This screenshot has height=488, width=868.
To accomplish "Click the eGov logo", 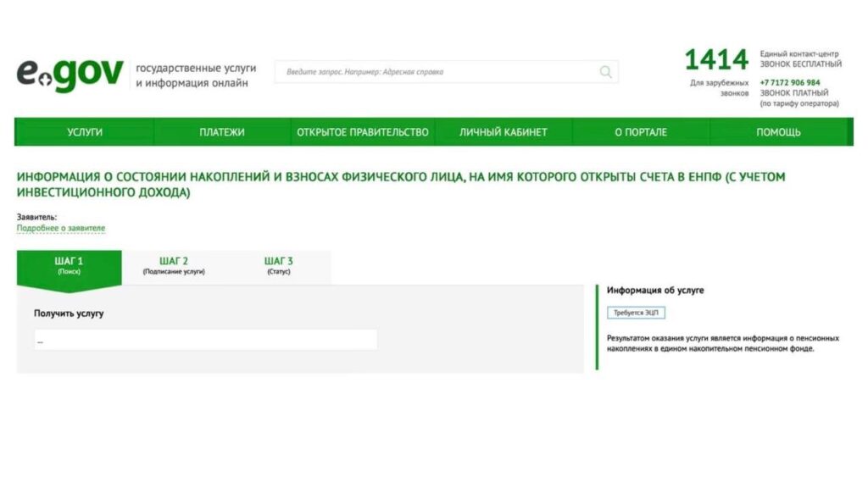I will coord(70,75).
